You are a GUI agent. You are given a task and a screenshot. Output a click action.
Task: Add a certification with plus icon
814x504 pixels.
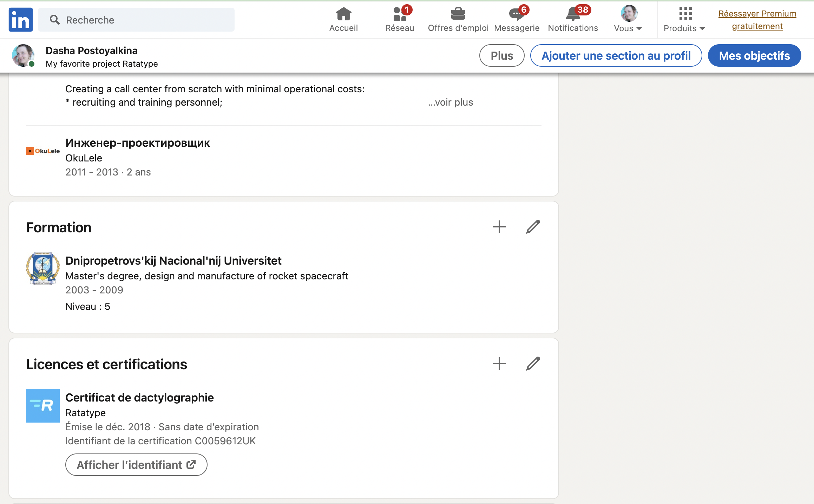click(499, 364)
